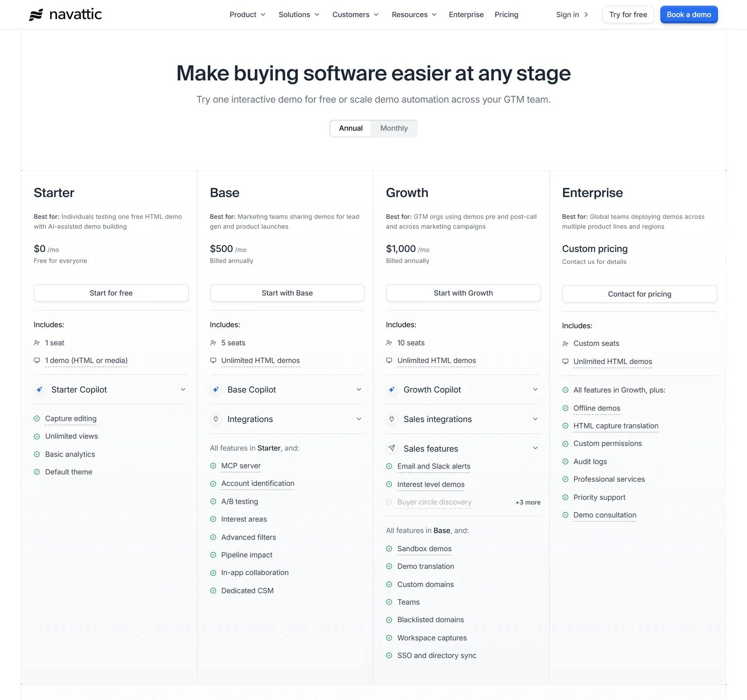Screen dimensions: 747x700
Task: Click the check icon beside Email and Slack alerts
Action: tap(389, 466)
